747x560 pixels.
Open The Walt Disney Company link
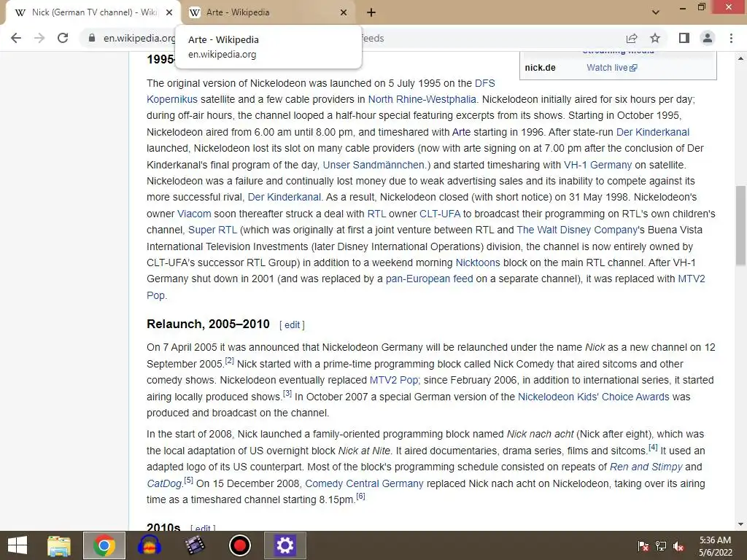(577, 230)
